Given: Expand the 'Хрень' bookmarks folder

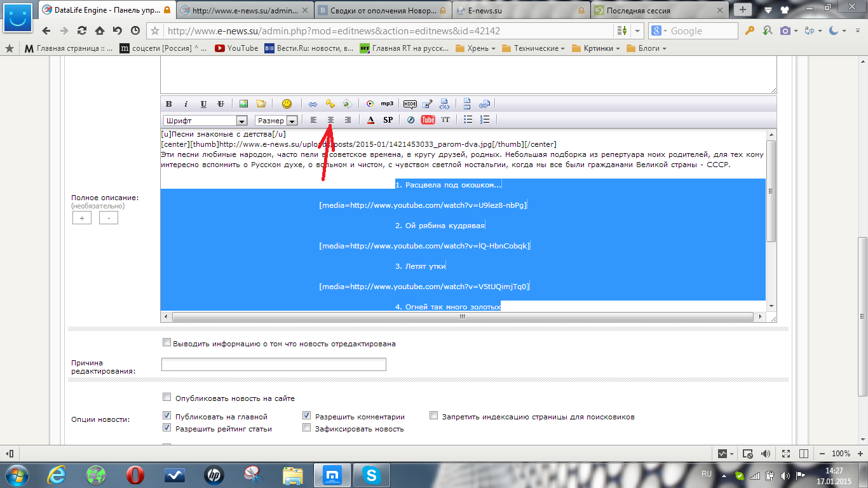Looking at the screenshot, I should tap(475, 48).
